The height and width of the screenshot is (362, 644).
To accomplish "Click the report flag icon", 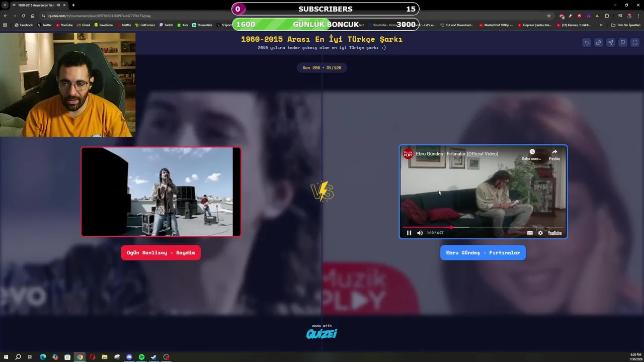I will click(622, 43).
